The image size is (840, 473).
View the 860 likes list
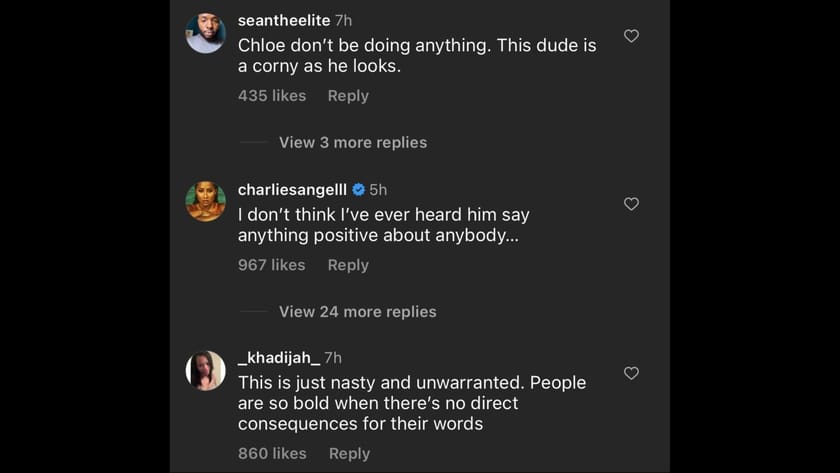coord(272,453)
